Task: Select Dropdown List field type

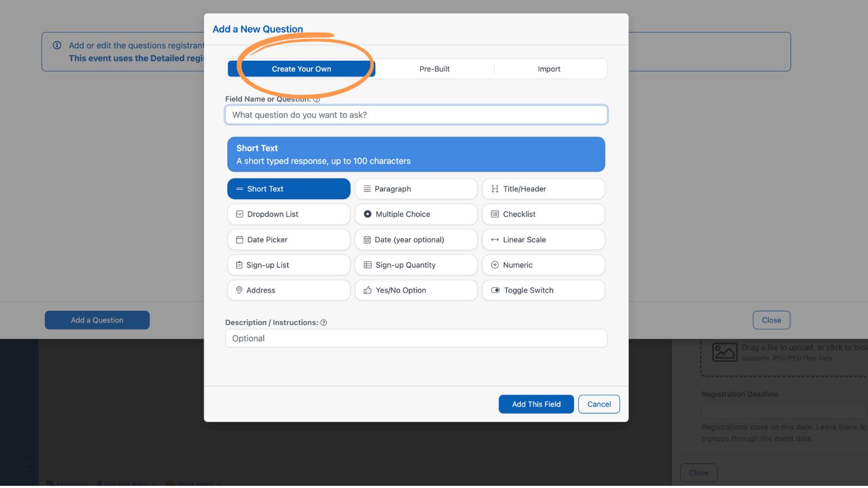Action: [x=289, y=214]
